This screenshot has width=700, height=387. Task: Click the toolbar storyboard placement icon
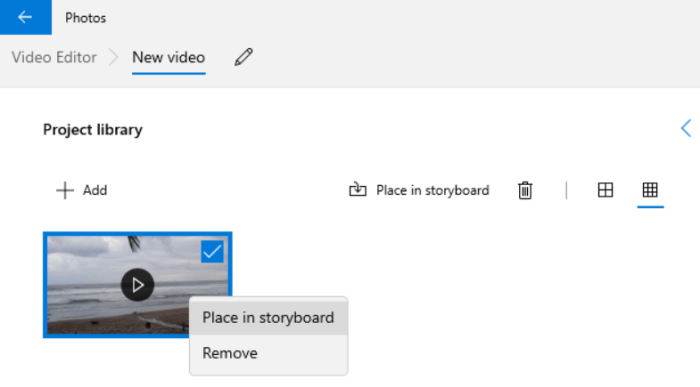[x=358, y=190]
